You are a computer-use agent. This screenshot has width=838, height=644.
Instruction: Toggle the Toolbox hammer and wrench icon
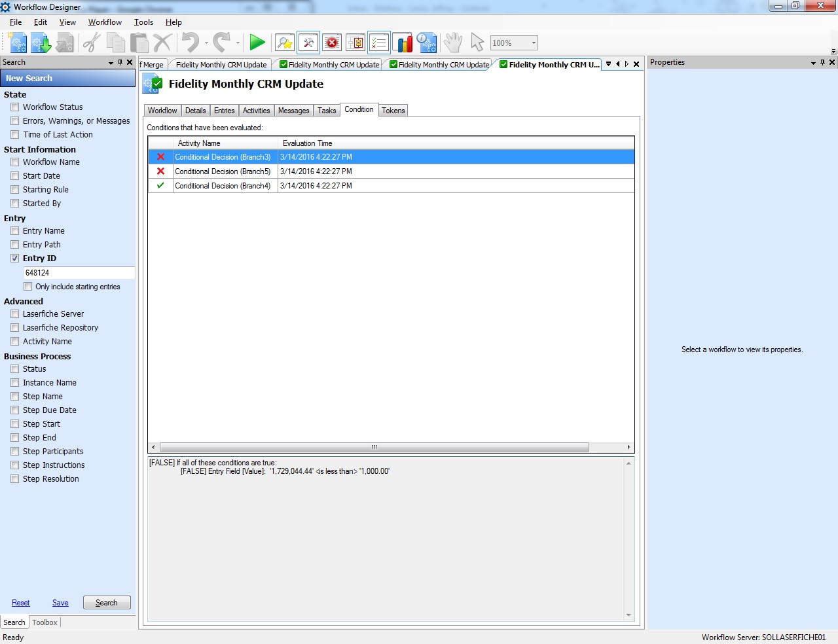pos(308,43)
